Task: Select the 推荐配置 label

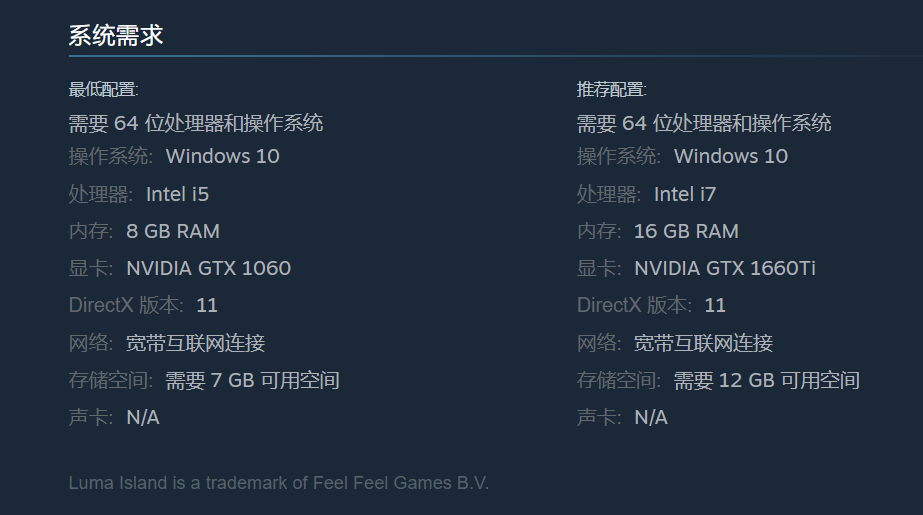Action: point(612,89)
